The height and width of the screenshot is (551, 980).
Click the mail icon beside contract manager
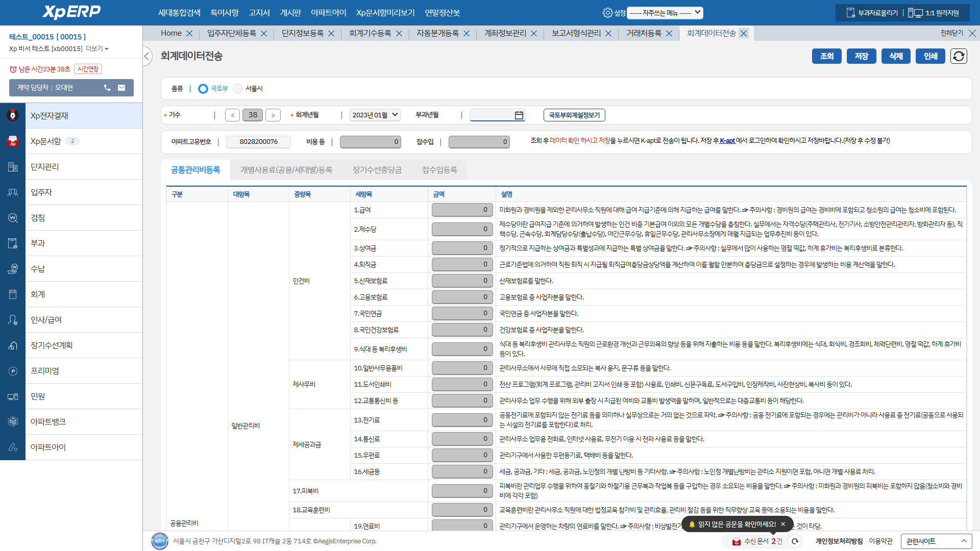(x=121, y=88)
